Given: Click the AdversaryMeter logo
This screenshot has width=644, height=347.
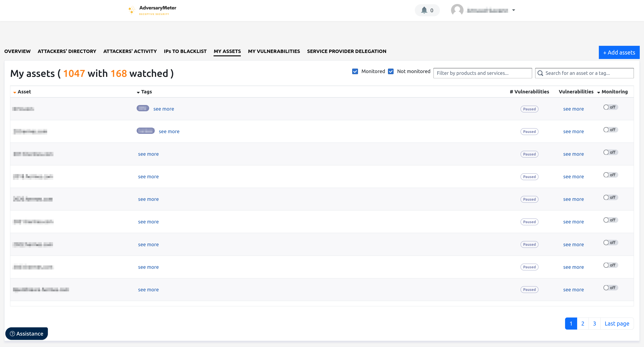Looking at the screenshot, I should tap(152, 10).
